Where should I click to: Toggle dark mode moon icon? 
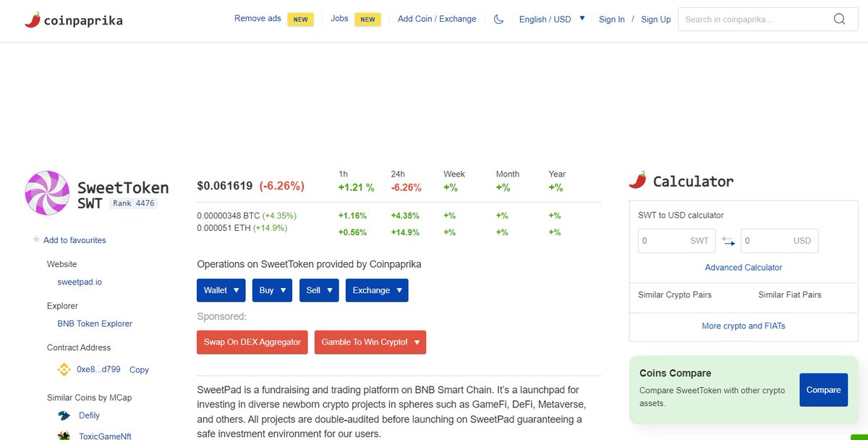point(498,20)
